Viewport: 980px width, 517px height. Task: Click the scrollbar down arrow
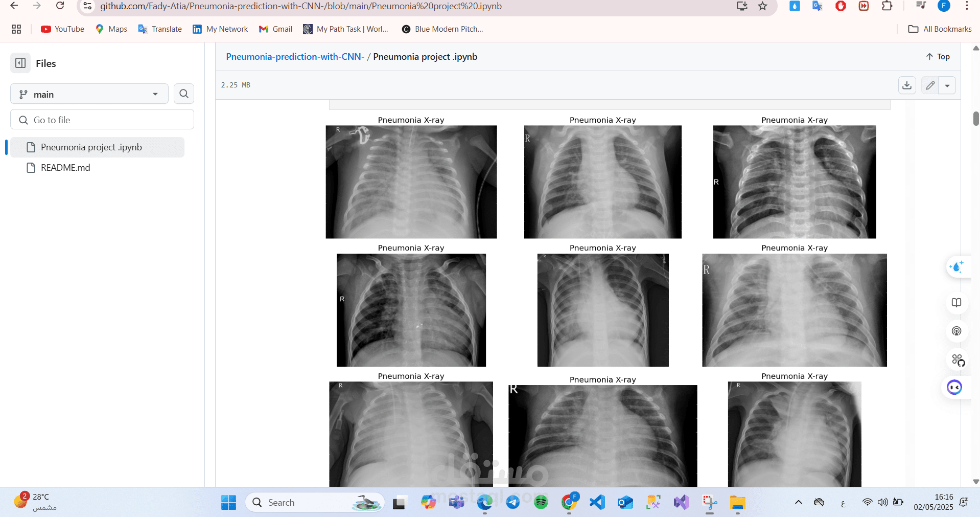pyautogui.click(x=976, y=482)
